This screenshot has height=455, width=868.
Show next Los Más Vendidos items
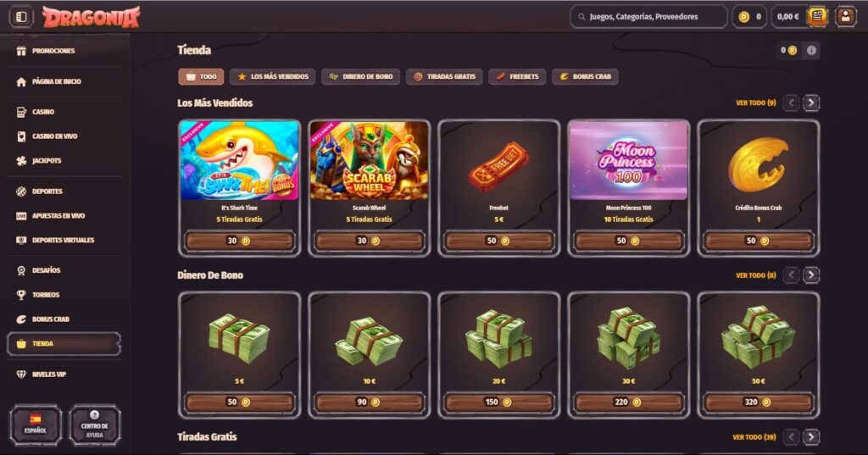811,103
